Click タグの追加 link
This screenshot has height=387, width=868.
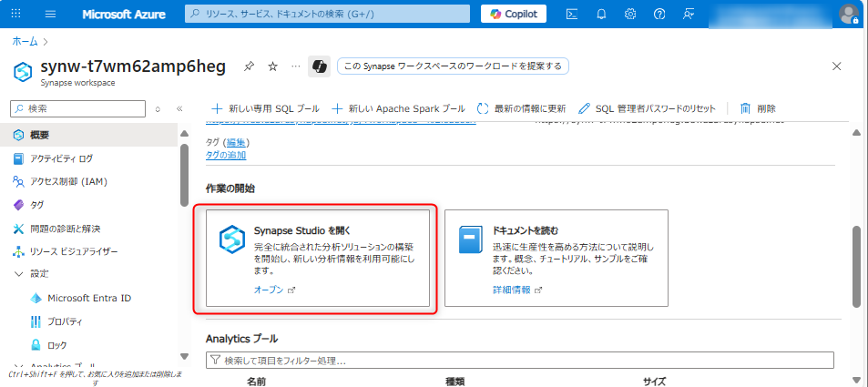pyautogui.click(x=226, y=155)
